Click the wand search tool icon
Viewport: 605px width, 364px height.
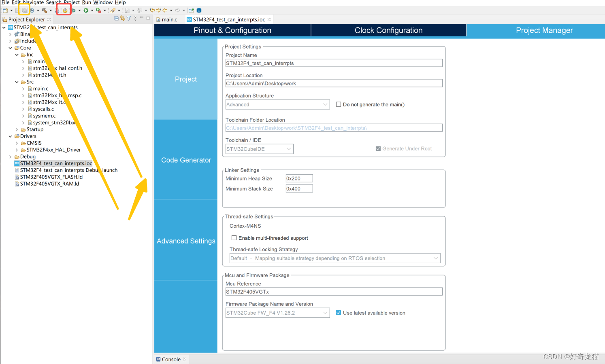pyautogui.click(x=113, y=11)
